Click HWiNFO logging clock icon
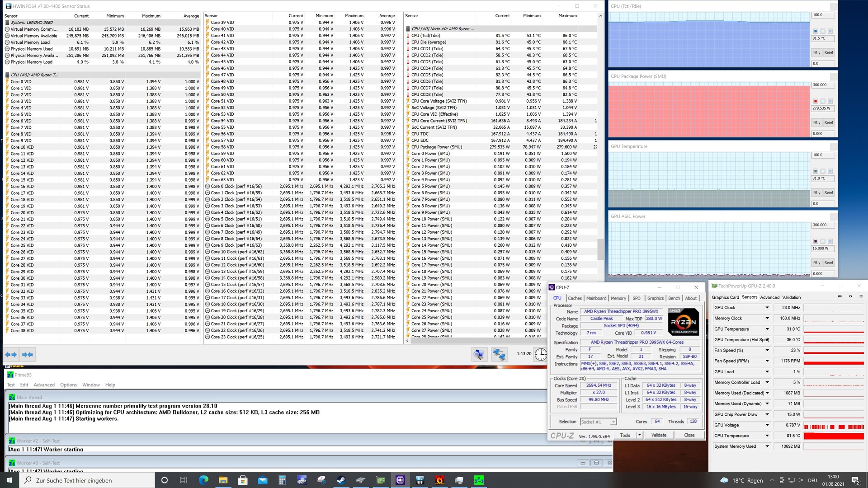Screen dimensions: 868x488 click(541, 354)
